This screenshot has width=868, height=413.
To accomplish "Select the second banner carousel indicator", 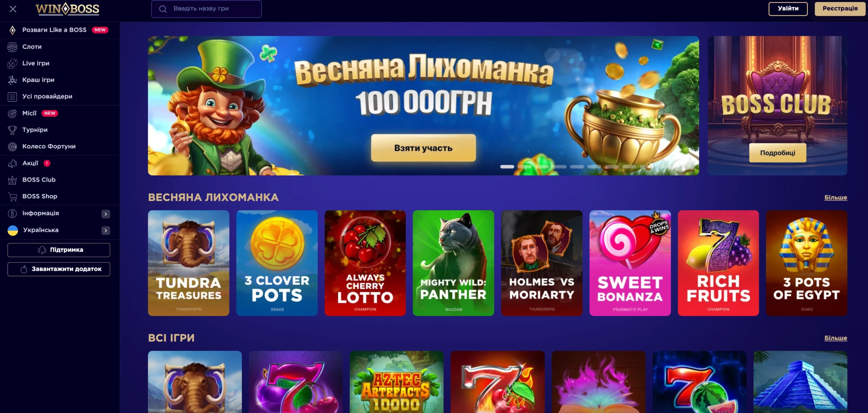I will (525, 167).
